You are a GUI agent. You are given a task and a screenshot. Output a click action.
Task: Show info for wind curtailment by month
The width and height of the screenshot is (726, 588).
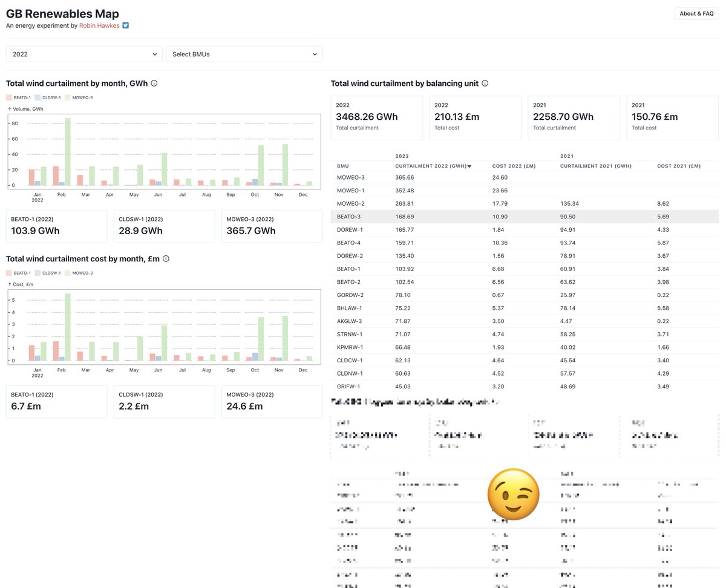pos(154,83)
